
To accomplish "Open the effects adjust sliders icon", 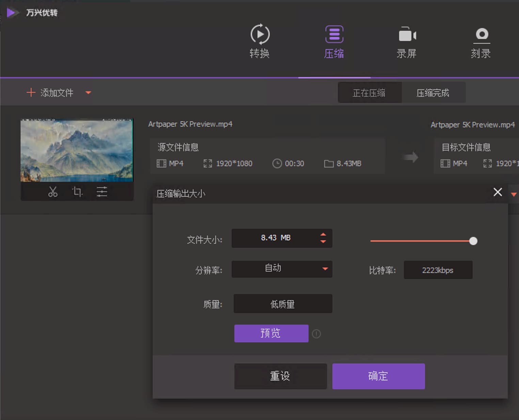I will (102, 192).
